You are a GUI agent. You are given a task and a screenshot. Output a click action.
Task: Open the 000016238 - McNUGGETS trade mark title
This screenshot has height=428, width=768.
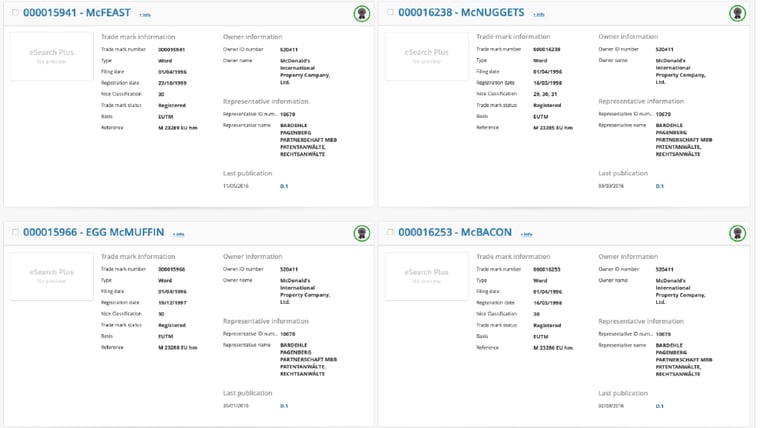[461, 13]
